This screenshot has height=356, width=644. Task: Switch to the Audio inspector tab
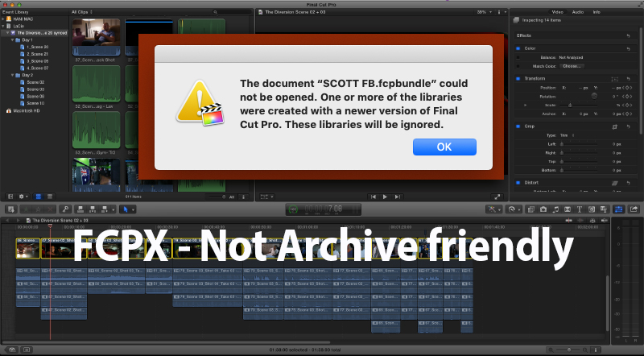pyautogui.click(x=578, y=12)
